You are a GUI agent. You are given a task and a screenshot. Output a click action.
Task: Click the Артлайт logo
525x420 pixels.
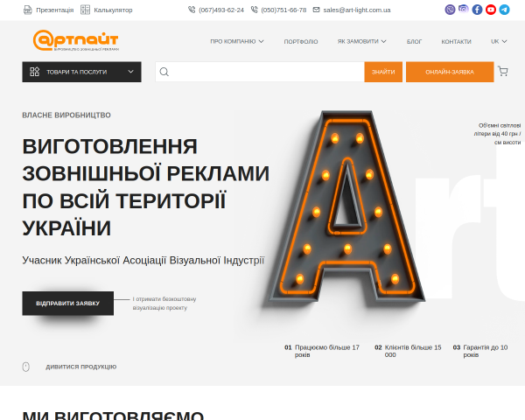75,40
